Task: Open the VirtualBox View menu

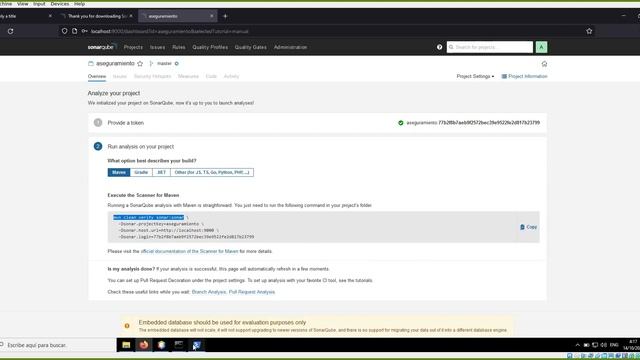Action: tap(22, 4)
